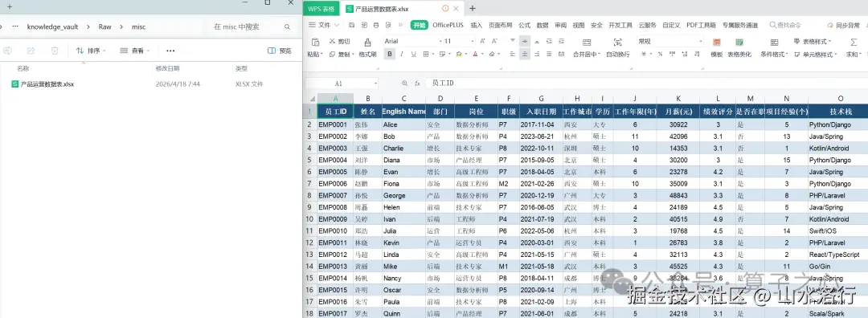Click the Explorer search box 在 misc 中搜索
This screenshot has height=318, width=868.
tap(252, 26)
